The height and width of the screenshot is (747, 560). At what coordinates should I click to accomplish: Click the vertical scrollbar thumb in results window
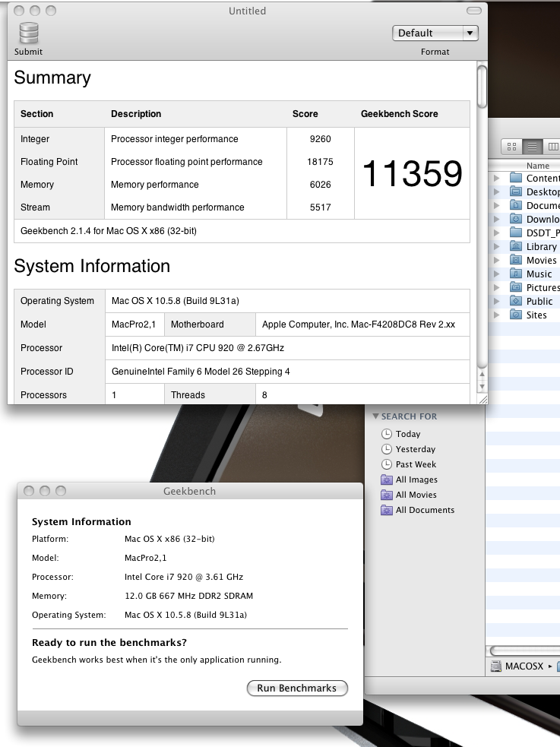[x=482, y=86]
